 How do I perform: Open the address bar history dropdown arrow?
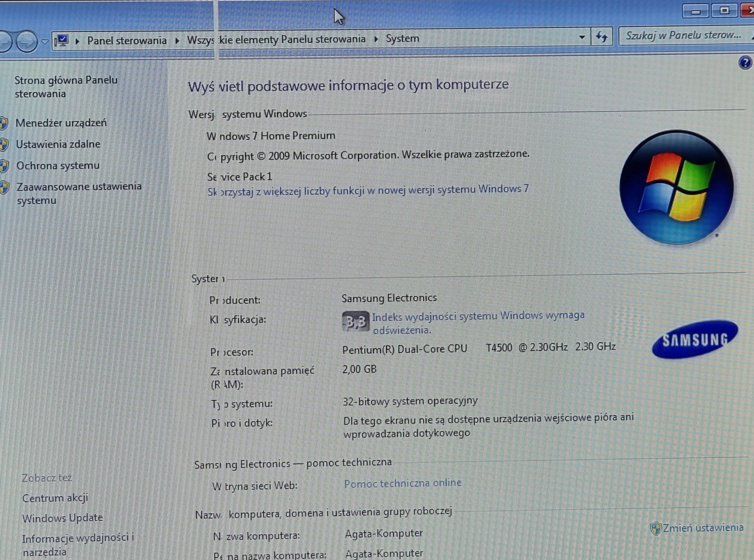pos(582,37)
